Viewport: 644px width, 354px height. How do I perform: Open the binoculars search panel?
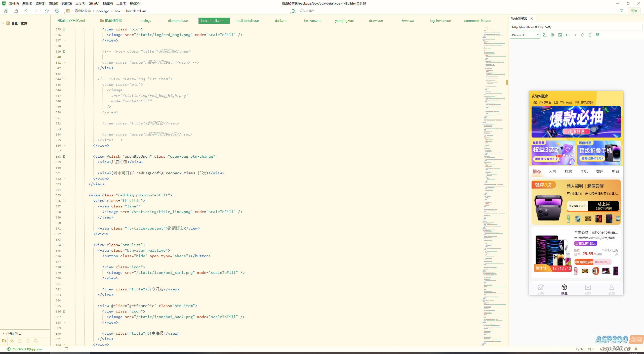(12, 341)
